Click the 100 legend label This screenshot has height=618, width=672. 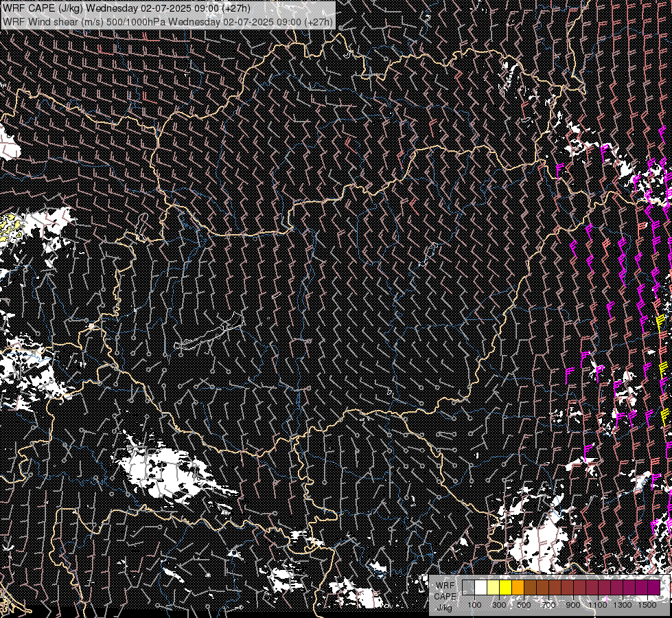[x=475, y=605]
